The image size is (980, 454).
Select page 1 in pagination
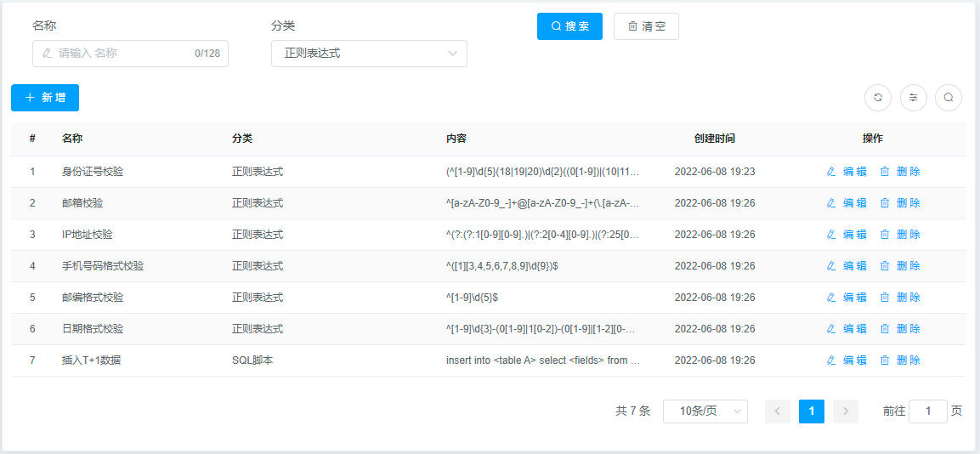pyautogui.click(x=812, y=411)
